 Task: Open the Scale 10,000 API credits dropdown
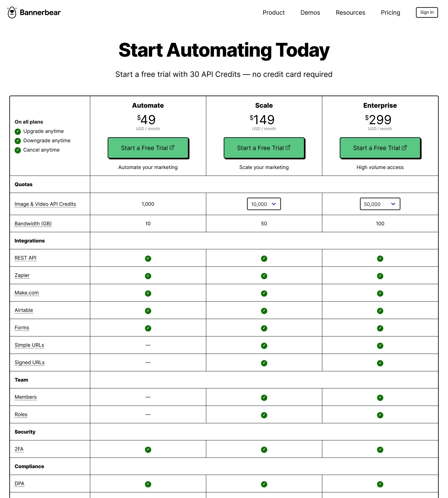click(x=264, y=204)
